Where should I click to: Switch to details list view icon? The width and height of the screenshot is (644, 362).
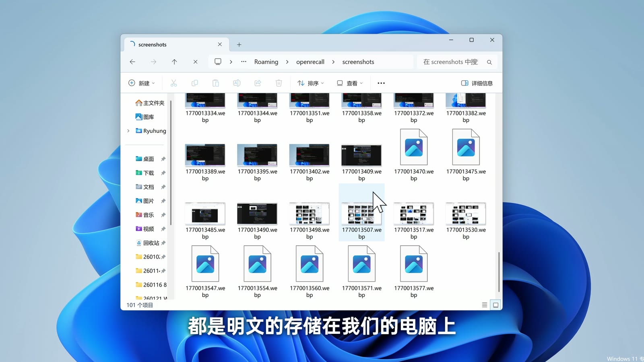485,305
